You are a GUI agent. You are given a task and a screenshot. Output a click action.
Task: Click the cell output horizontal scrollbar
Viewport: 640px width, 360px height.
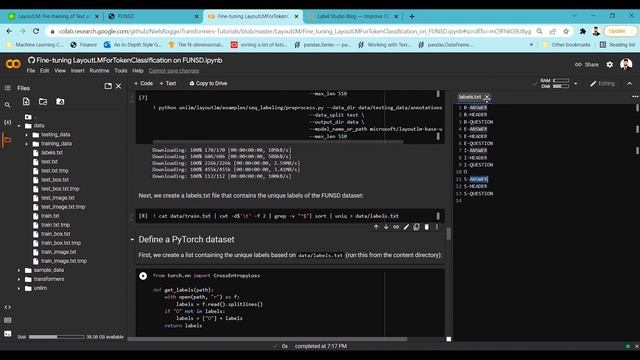[x=278, y=142]
